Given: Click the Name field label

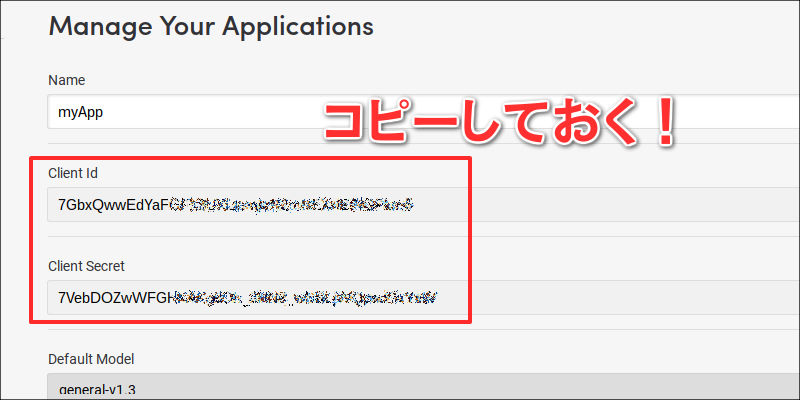Looking at the screenshot, I should pyautogui.click(x=66, y=80).
